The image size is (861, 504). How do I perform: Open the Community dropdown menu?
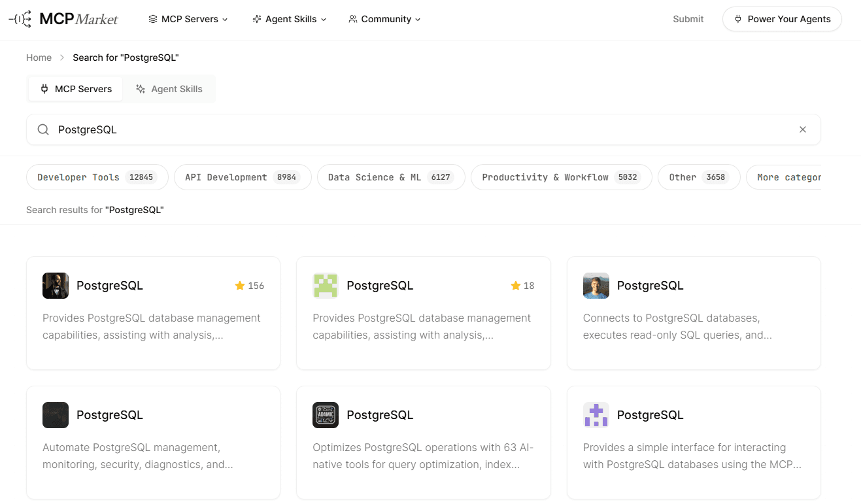point(384,19)
